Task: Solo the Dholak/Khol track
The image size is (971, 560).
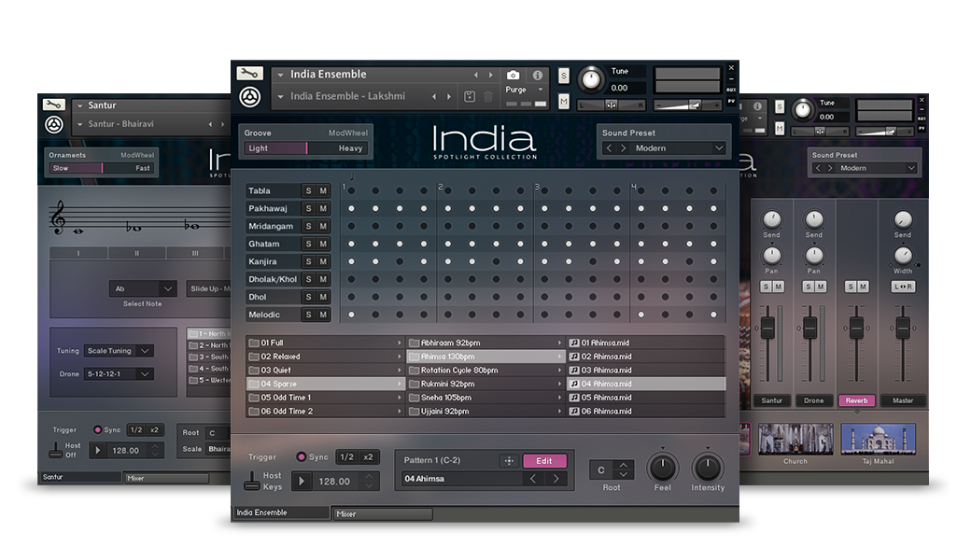Action: coord(308,279)
